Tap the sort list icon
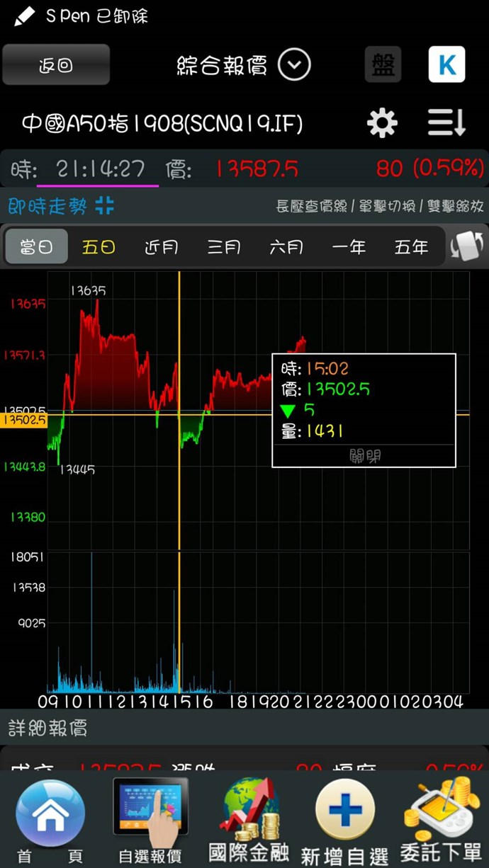489x868 pixels. coord(446,124)
